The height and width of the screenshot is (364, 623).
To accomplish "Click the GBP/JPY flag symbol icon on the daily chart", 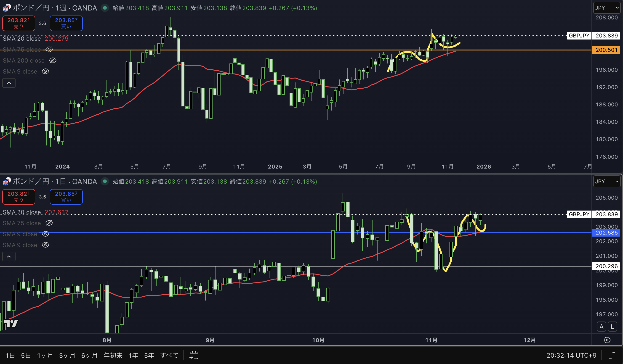I will tap(6, 182).
